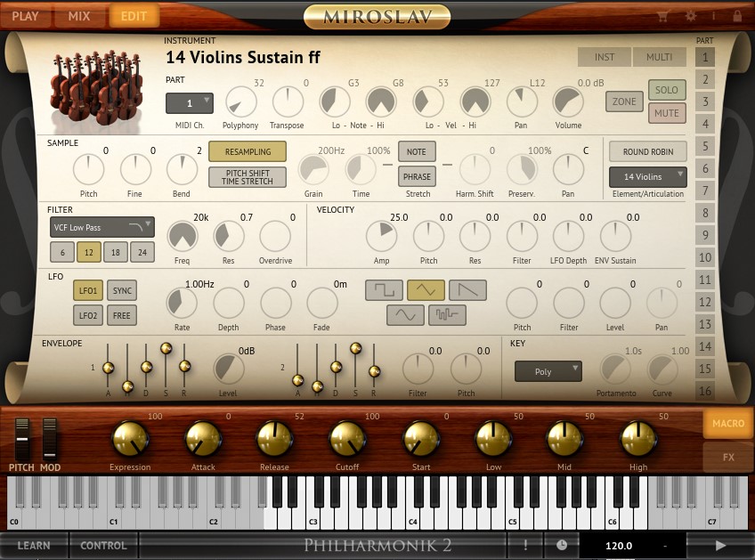This screenshot has height=560, width=755.
Task: Click the PITCH wheel
Action: pyautogui.click(x=21, y=439)
